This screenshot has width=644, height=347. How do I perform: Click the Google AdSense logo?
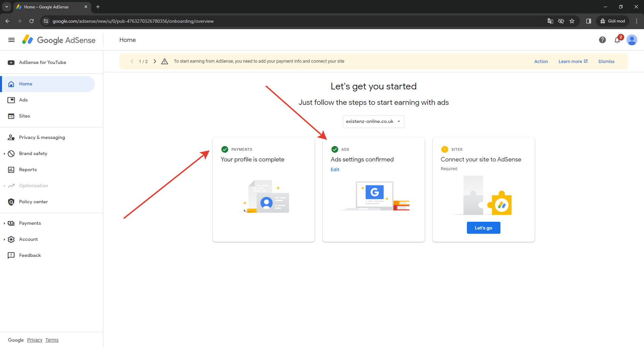(x=59, y=40)
